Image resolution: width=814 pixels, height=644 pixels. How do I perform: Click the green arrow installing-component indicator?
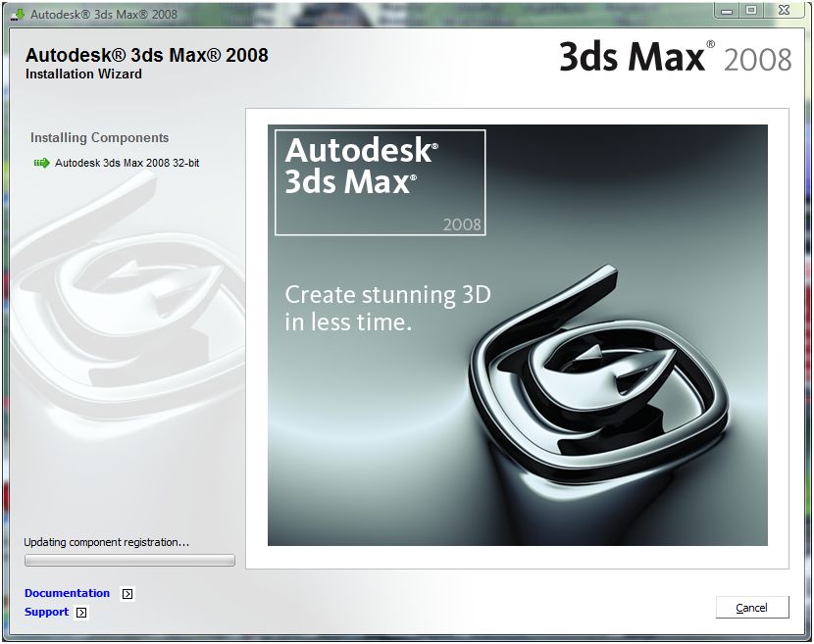[x=40, y=163]
